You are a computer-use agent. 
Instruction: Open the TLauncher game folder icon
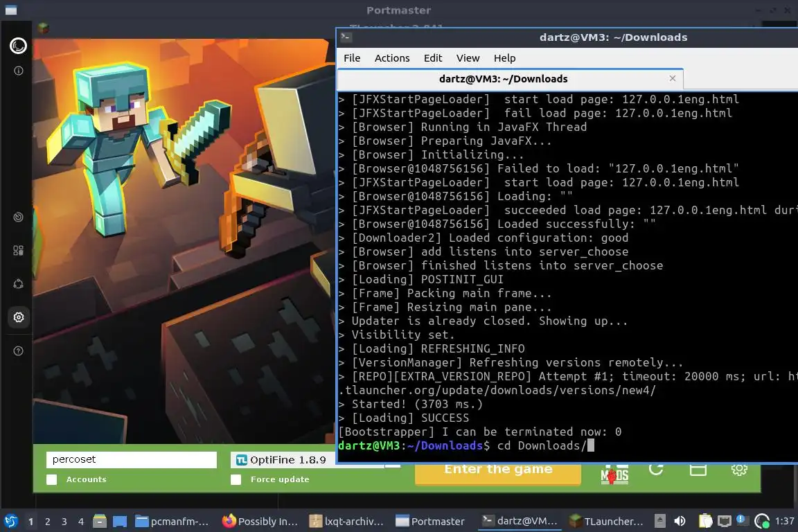[698, 470]
